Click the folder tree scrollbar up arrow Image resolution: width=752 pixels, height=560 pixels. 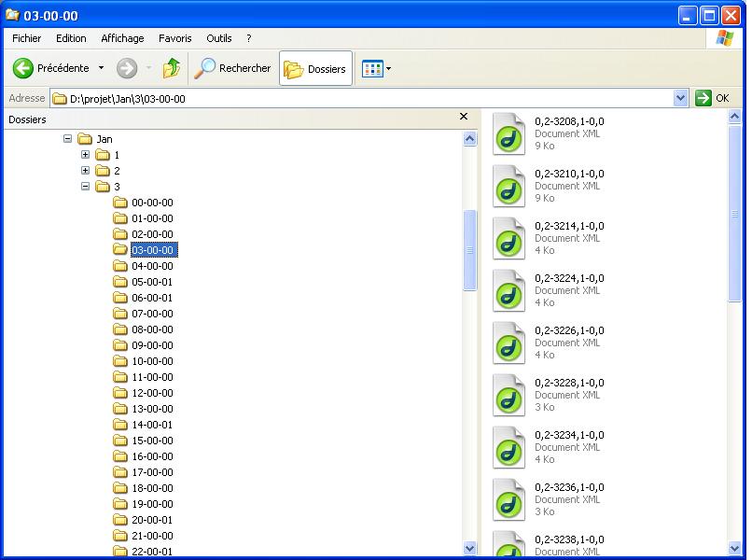pyautogui.click(x=470, y=139)
